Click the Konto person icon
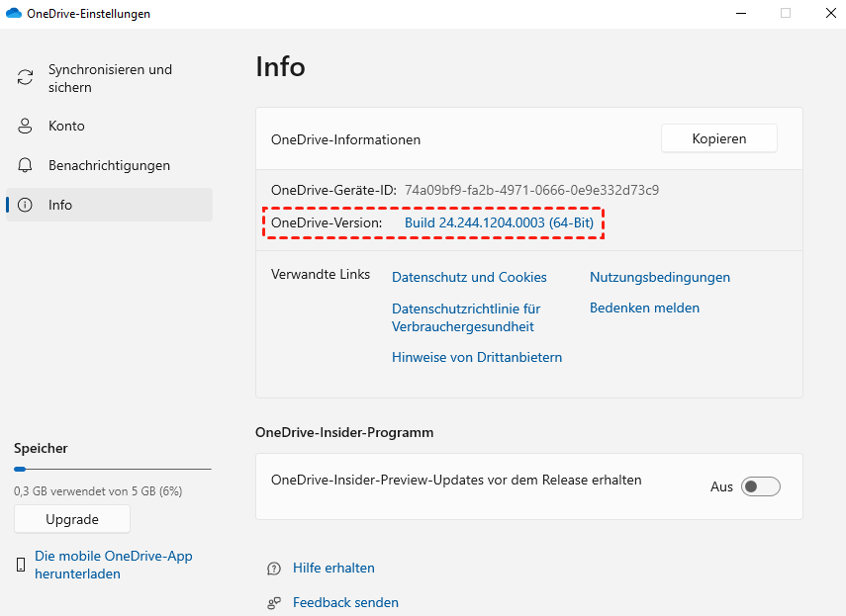Screen dimensions: 846x616 pos(26,126)
